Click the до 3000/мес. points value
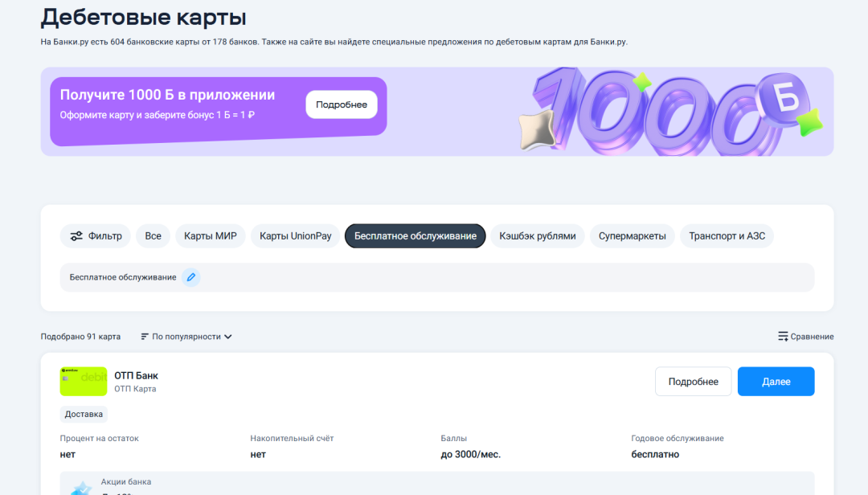Image resolution: width=868 pixels, height=495 pixels. [x=470, y=455]
